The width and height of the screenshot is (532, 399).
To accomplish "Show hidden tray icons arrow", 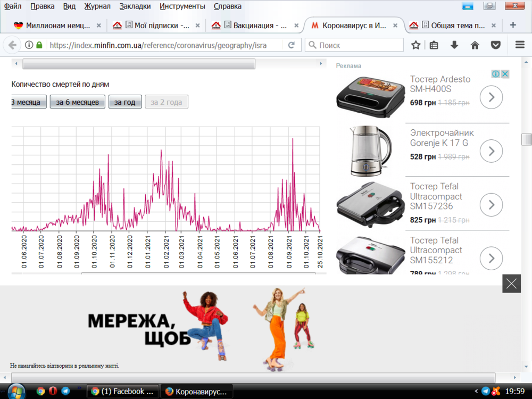I will (x=476, y=391).
